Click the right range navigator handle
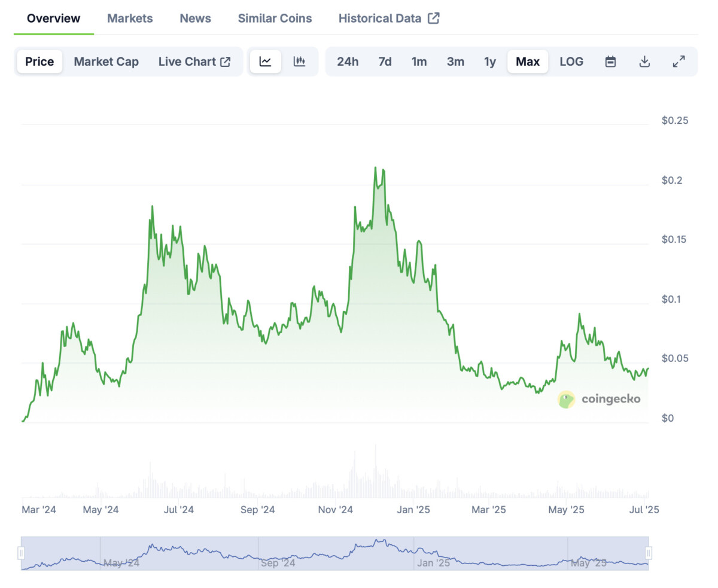The image size is (718, 588). pyautogui.click(x=649, y=553)
